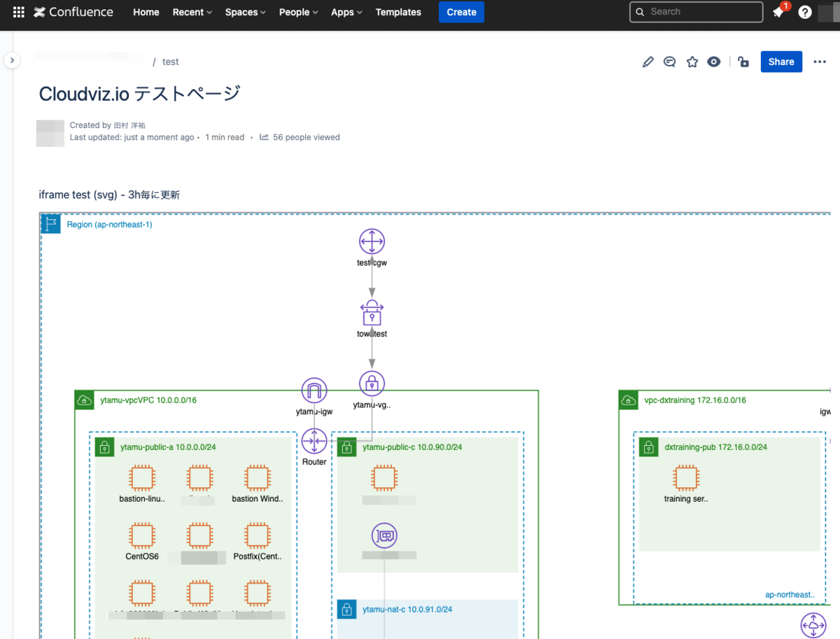Click the Confluence logo
The height and width of the screenshot is (639, 840).
pyautogui.click(x=73, y=12)
